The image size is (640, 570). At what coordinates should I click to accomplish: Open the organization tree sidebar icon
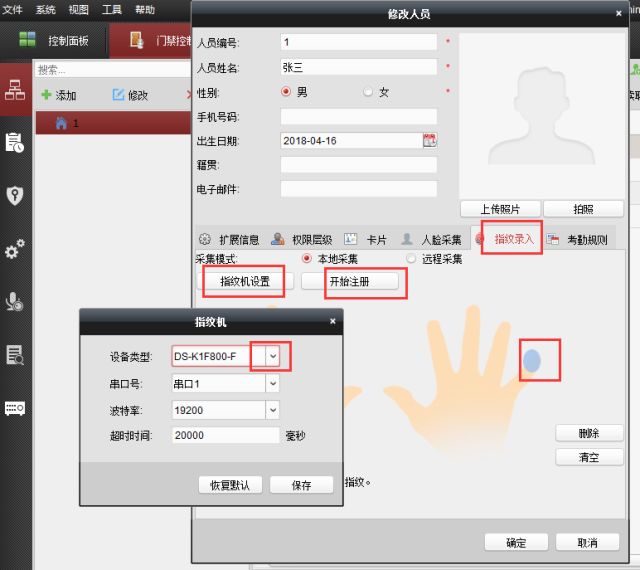coord(15,90)
